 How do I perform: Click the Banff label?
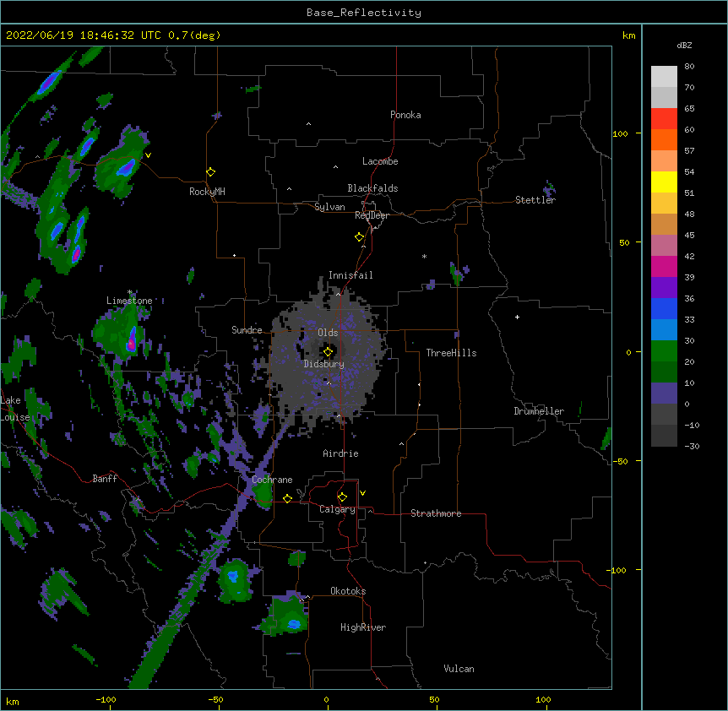105,479
